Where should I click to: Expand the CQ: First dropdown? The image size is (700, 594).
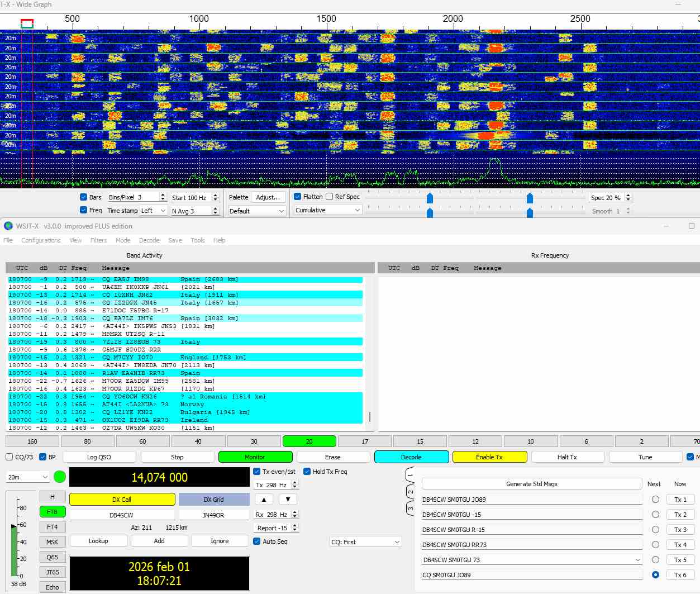(x=366, y=542)
